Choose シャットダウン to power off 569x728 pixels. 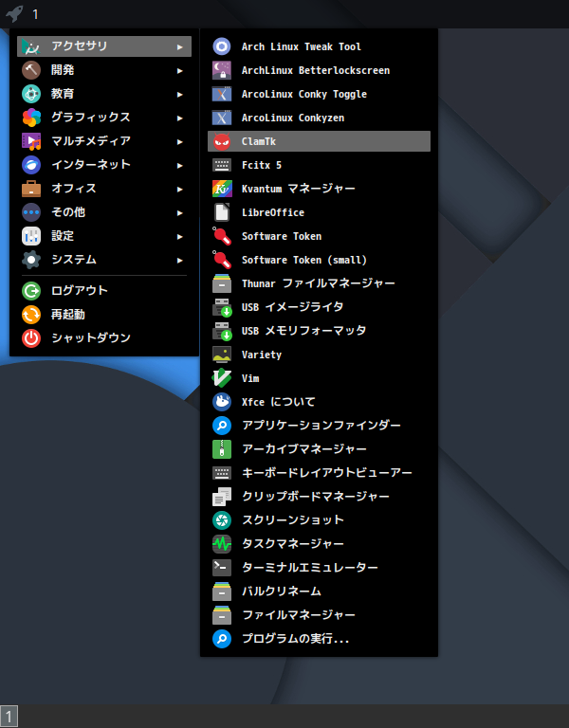104,338
